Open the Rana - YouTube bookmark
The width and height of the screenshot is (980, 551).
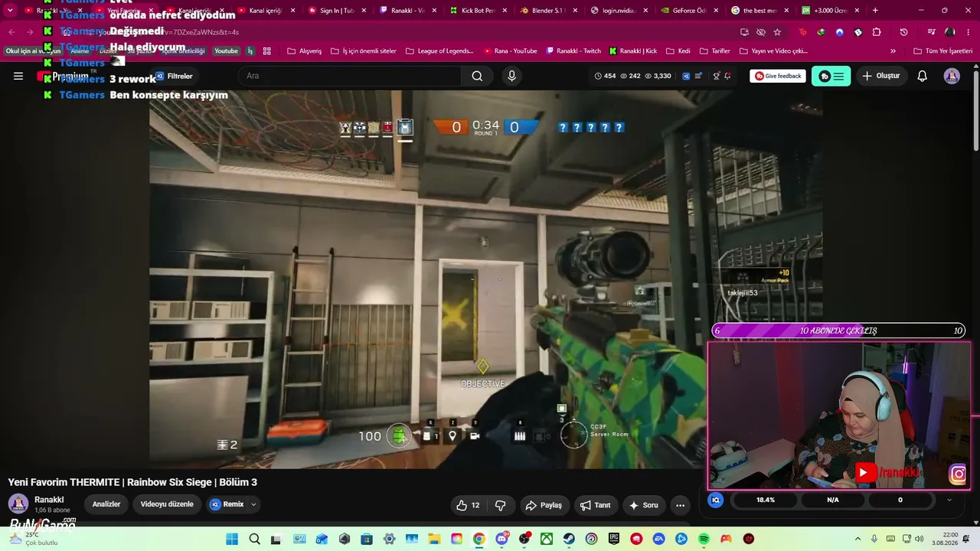click(511, 51)
